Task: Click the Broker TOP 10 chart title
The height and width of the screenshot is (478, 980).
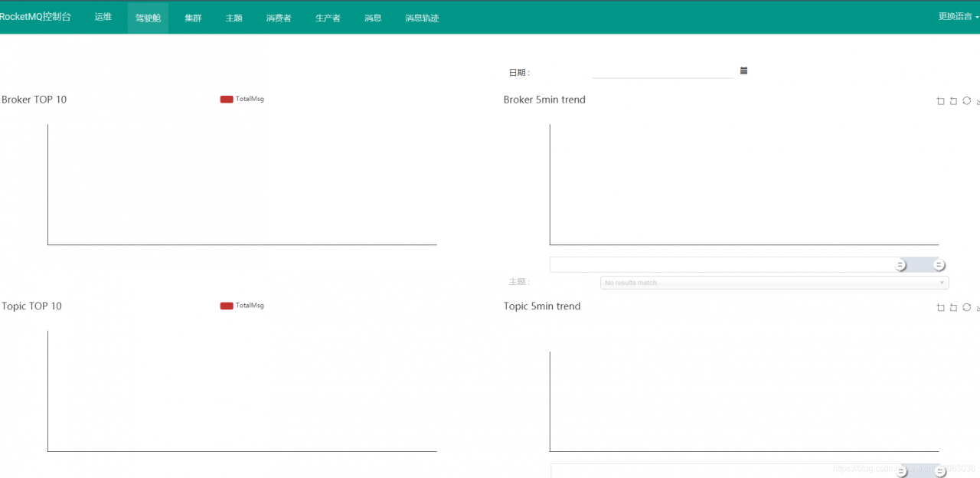Action: 34,100
